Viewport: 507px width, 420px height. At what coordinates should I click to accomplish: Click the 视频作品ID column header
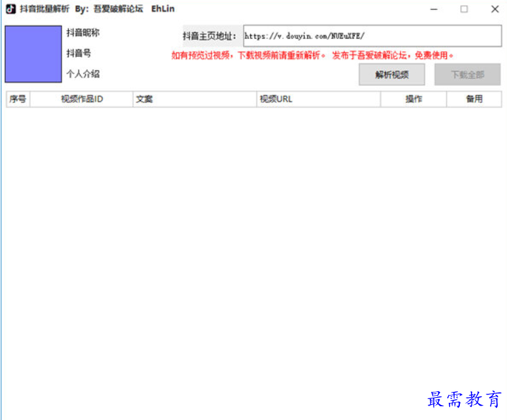coord(81,99)
